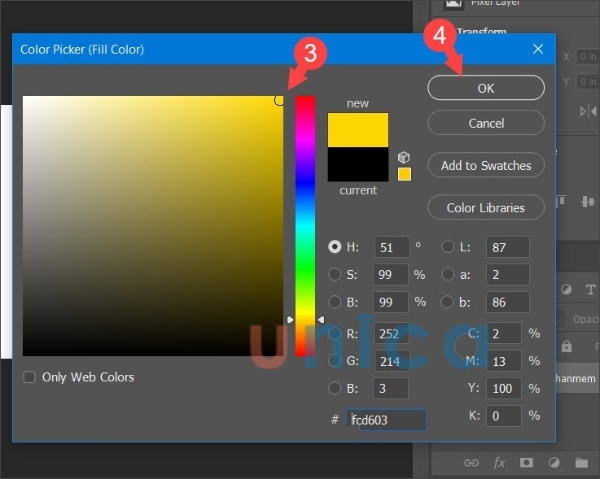The width and height of the screenshot is (600, 479).
Task: Select the brightness B radio button
Action: [x=334, y=301]
